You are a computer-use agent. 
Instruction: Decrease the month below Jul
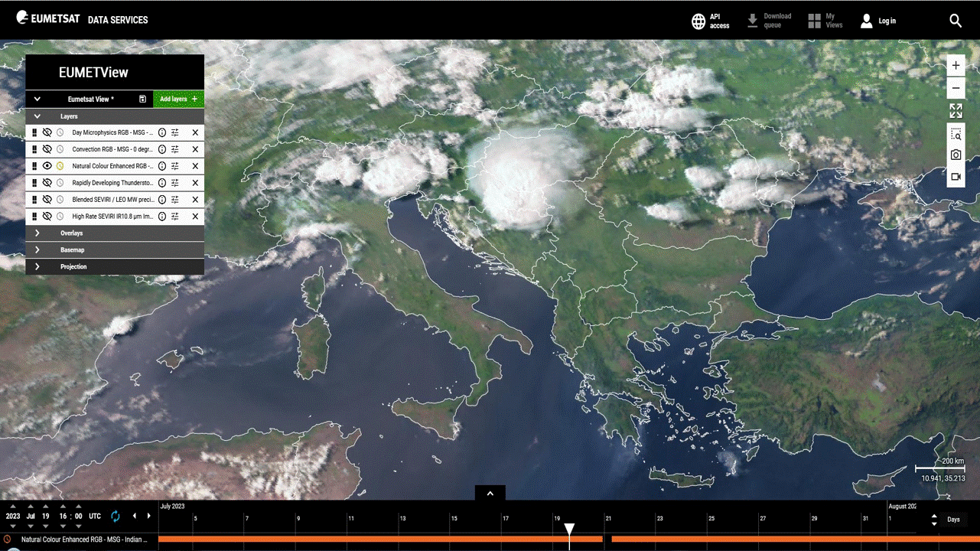point(31,527)
